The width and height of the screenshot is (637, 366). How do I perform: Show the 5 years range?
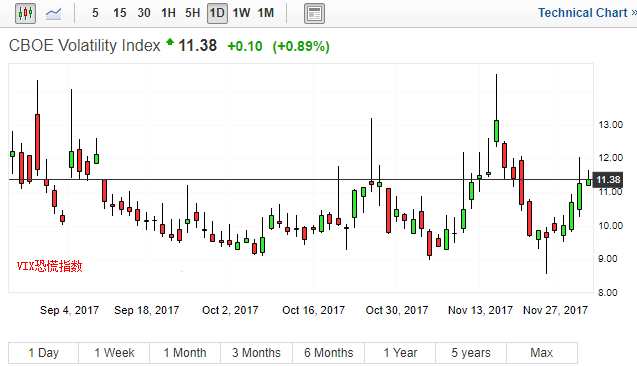[471, 353]
